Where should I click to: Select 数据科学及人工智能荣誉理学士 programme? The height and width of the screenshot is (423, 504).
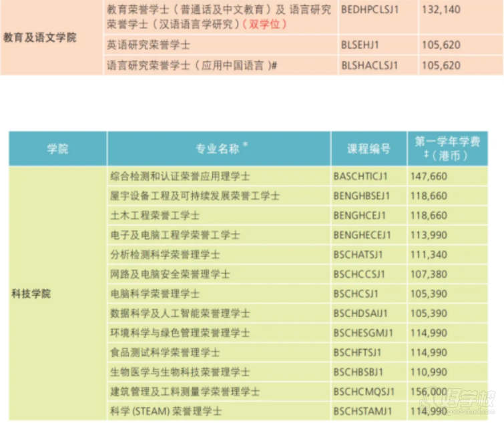(x=180, y=313)
